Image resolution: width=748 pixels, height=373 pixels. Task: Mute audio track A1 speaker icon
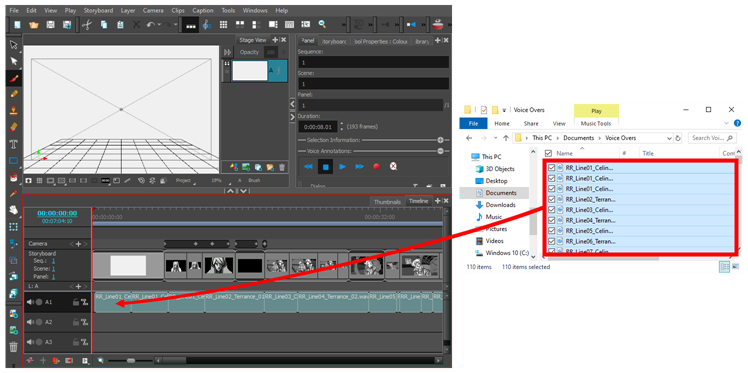(31, 302)
